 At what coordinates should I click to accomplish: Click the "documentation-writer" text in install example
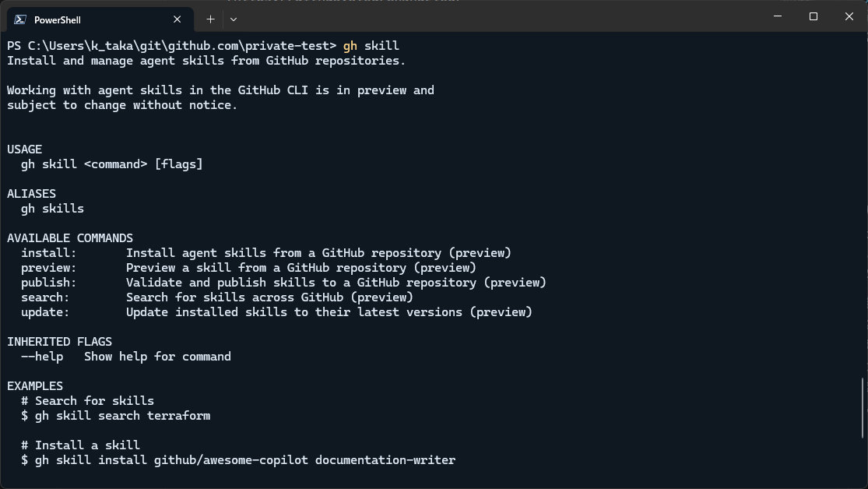[x=385, y=460]
